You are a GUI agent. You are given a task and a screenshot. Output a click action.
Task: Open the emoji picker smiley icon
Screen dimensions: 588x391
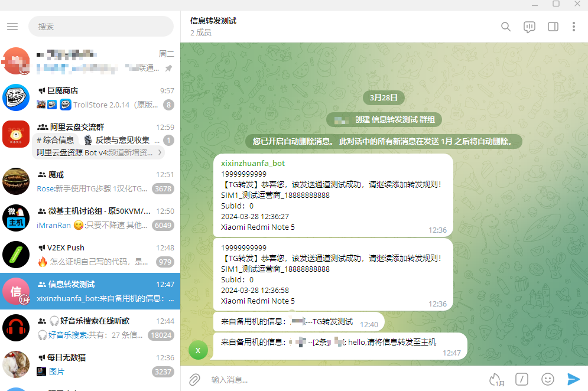coord(548,379)
